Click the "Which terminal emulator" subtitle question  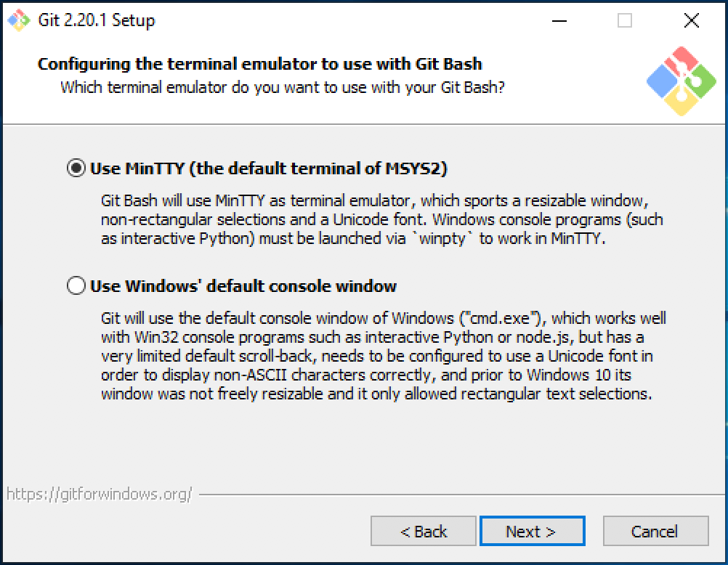(283, 87)
